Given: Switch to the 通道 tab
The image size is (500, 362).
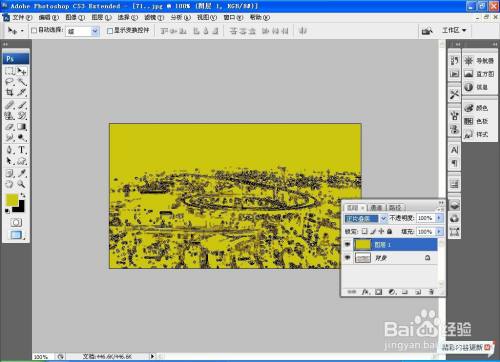Looking at the screenshot, I should 377,208.
